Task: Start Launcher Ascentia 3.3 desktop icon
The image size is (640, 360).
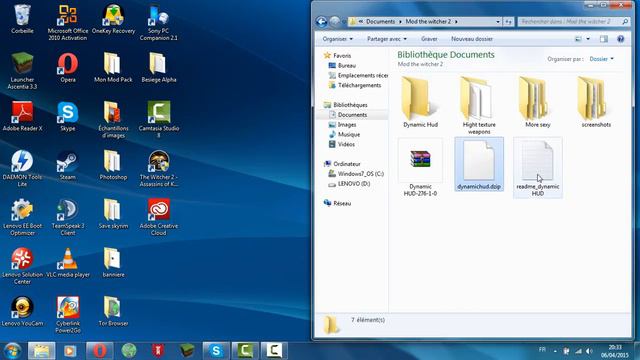Action: (22, 71)
